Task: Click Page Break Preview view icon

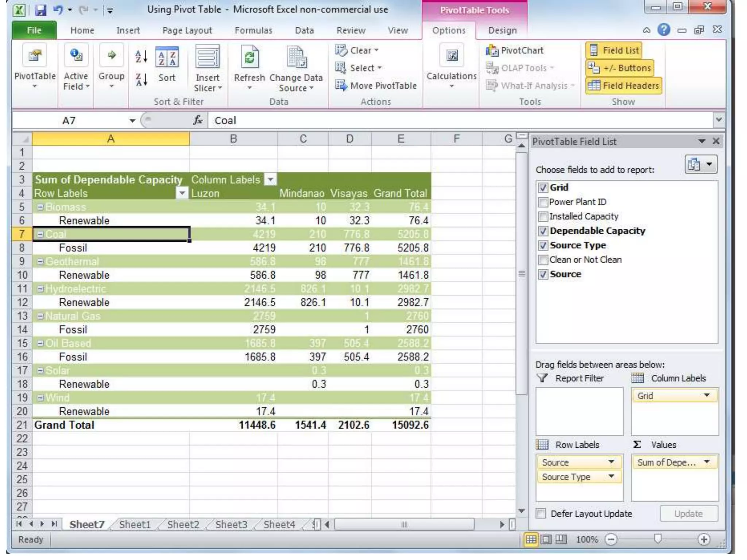Action: (x=561, y=539)
